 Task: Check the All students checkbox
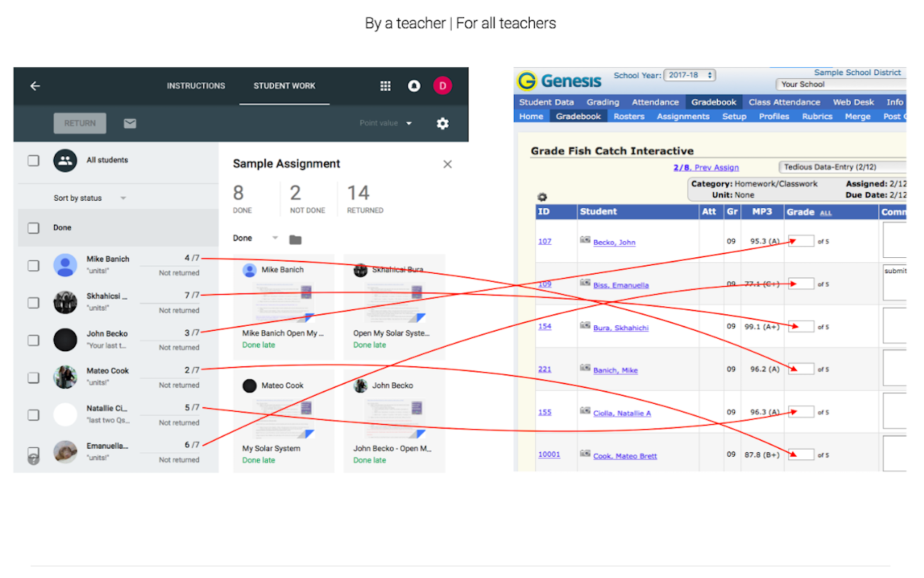(33, 160)
